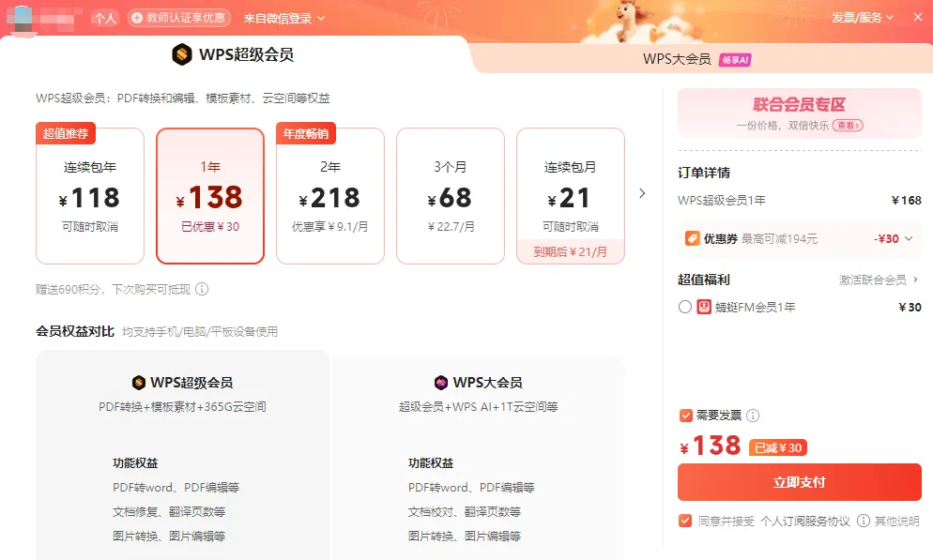This screenshot has width=933, height=560.
Task: Uncheck the 需要发票 checkbox
Action: [x=685, y=416]
